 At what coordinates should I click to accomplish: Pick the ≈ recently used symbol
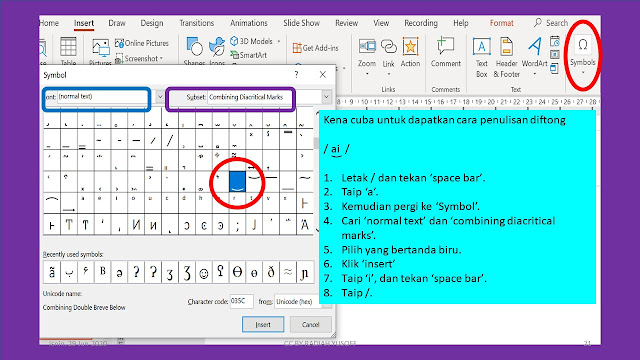point(288,272)
